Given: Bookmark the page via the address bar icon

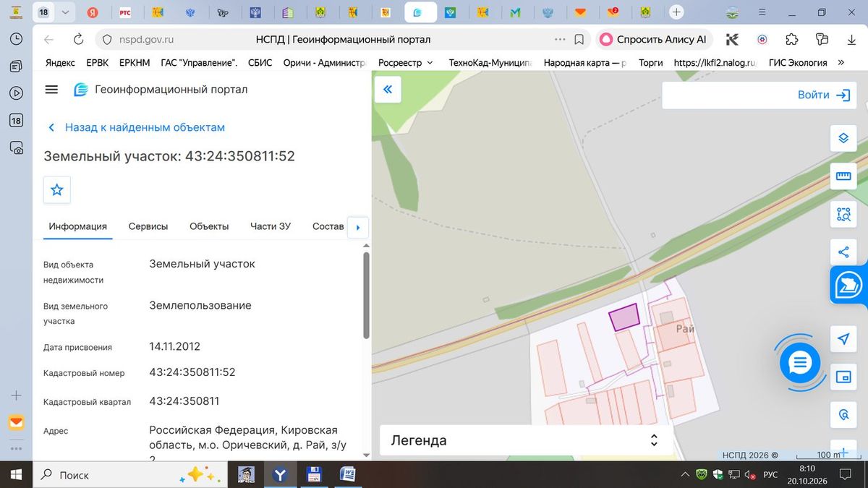Looking at the screenshot, I should point(579,40).
